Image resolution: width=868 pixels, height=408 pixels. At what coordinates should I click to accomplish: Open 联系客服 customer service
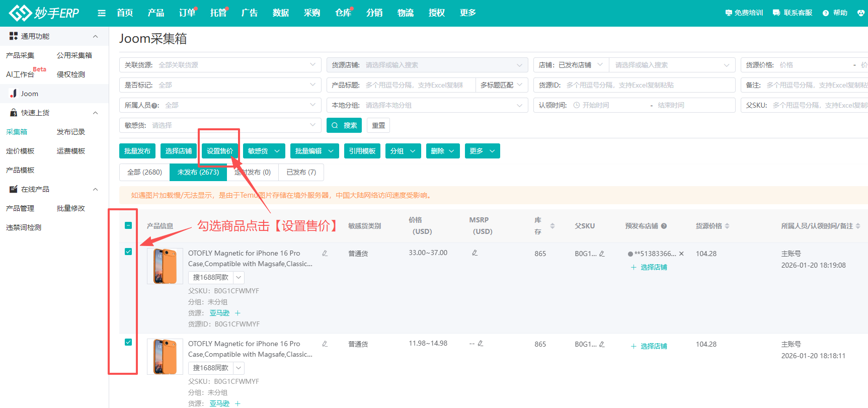click(793, 13)
